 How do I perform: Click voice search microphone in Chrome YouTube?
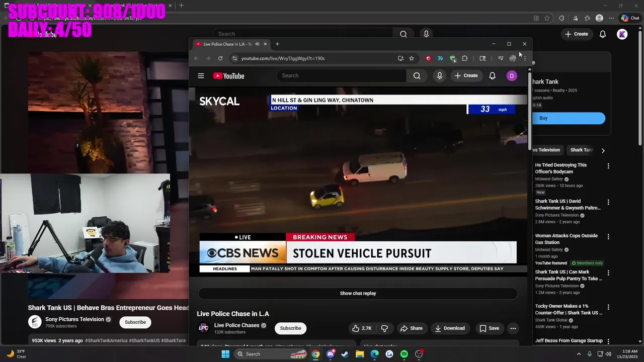point(439,76)
